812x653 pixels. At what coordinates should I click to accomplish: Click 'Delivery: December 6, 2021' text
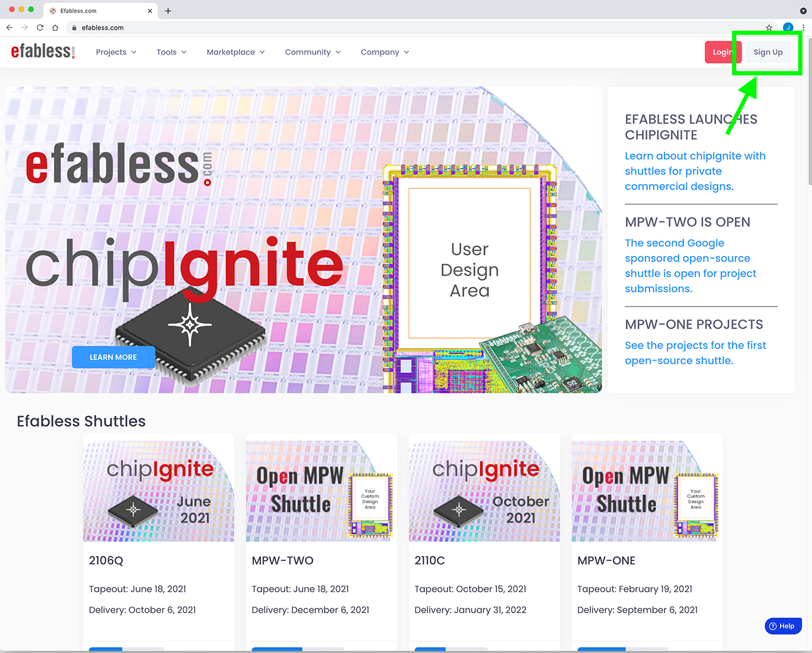point(310,610)
